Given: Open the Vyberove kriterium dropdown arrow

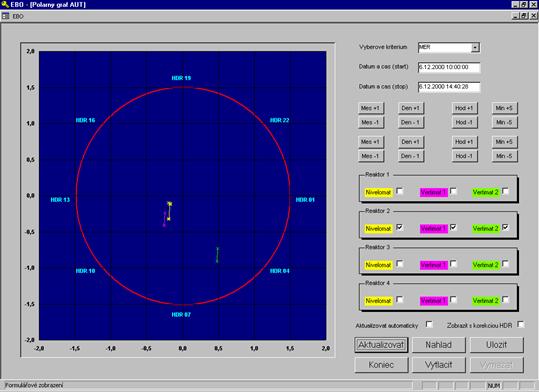Looking at the screenshot, I should coord(475,47).
